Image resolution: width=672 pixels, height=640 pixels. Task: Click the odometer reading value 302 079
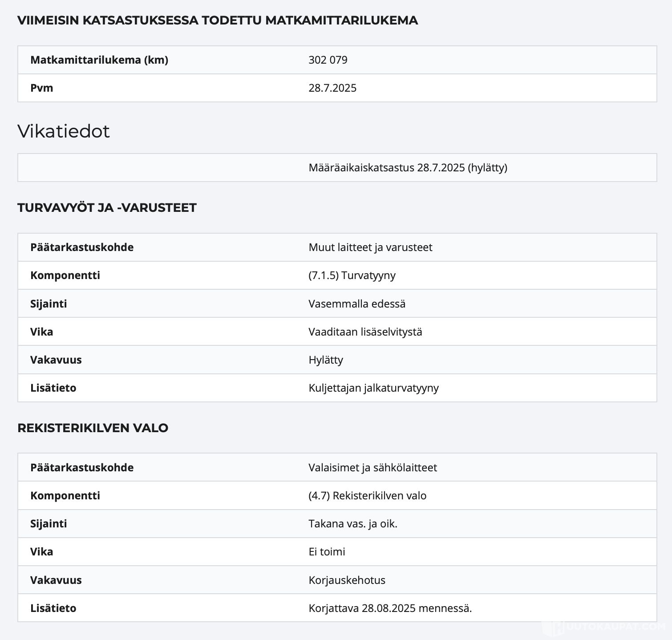tap(328, 60)
